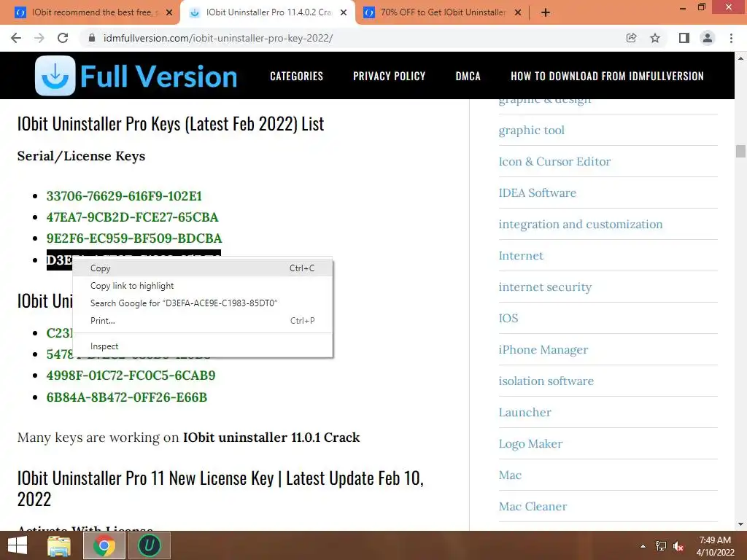Viewport: 747px width, 560px height.
Task: Open 'internet security' sidebar category
Action: (x=545, y=287)
